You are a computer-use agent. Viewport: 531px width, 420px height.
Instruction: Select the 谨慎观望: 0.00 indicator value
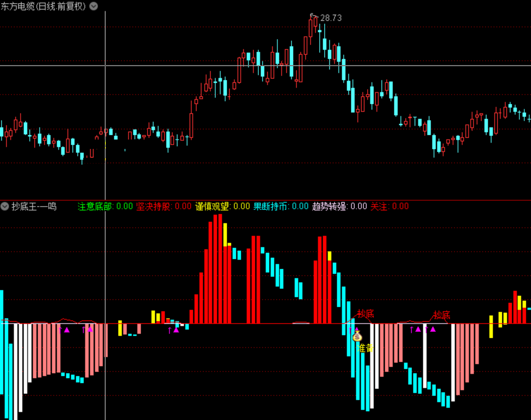[x=222, y=206]
